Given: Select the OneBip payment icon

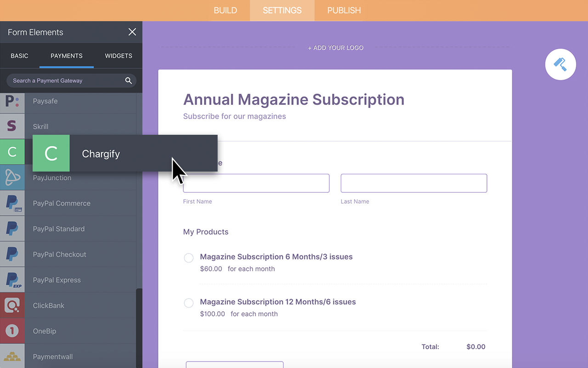Looking at the screenshot, I should point(12,331).
